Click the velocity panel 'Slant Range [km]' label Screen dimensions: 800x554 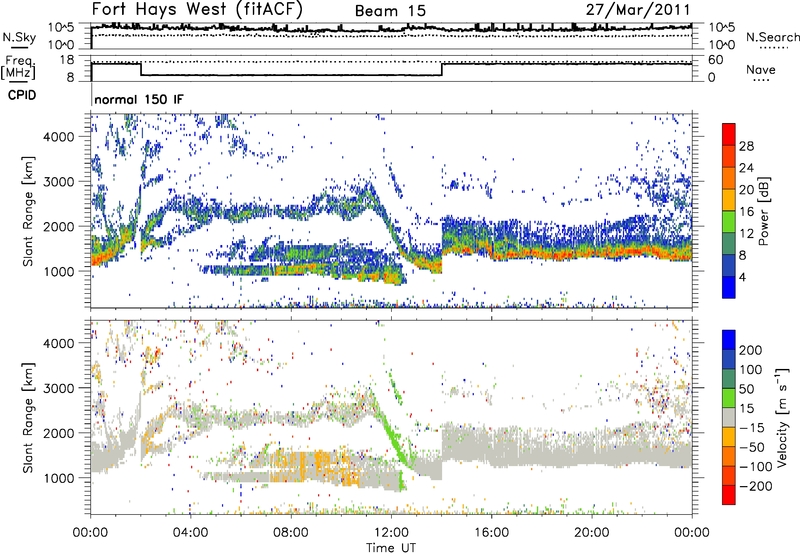tap(28, 417)
